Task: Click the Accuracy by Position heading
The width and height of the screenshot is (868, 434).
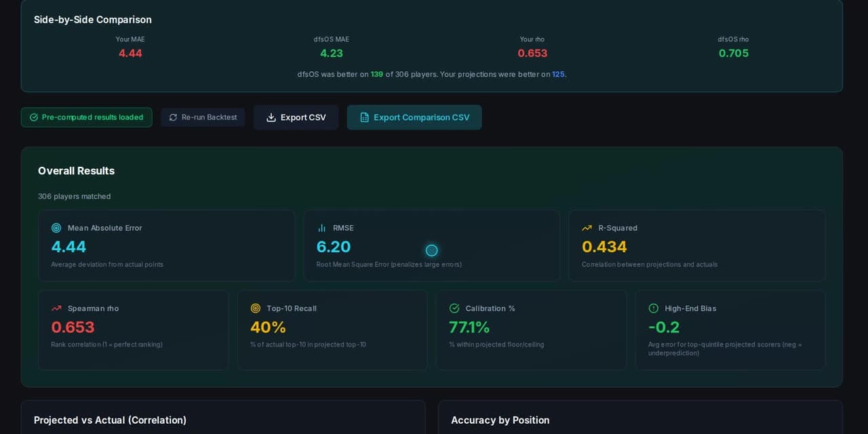Action: pos(500,420)
